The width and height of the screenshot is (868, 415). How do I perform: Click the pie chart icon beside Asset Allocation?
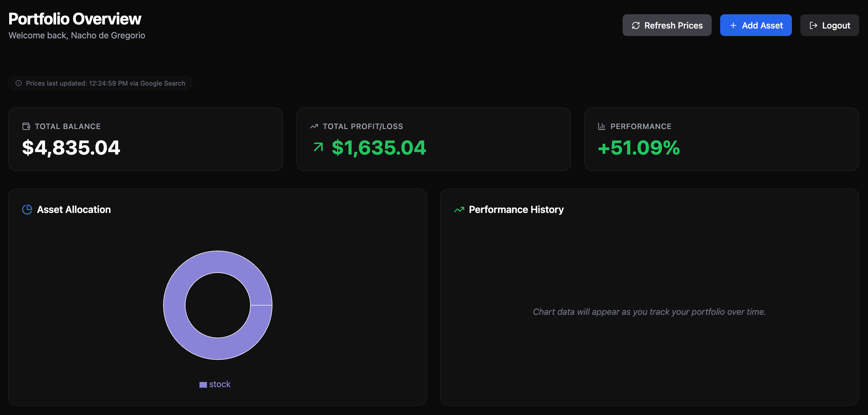pyautogui.click(x=27, y=210)
